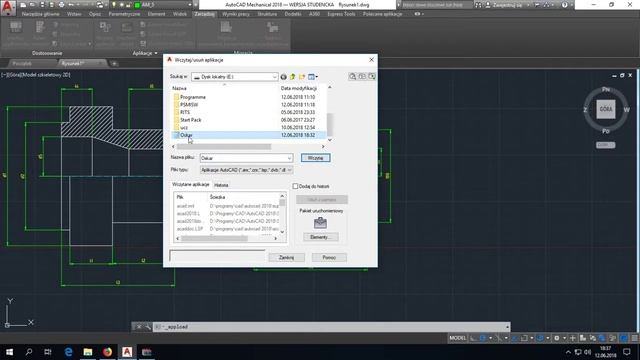
Task: Expand the 'Pliki typu' file type dropdown
Action: [x=289, y=170]
